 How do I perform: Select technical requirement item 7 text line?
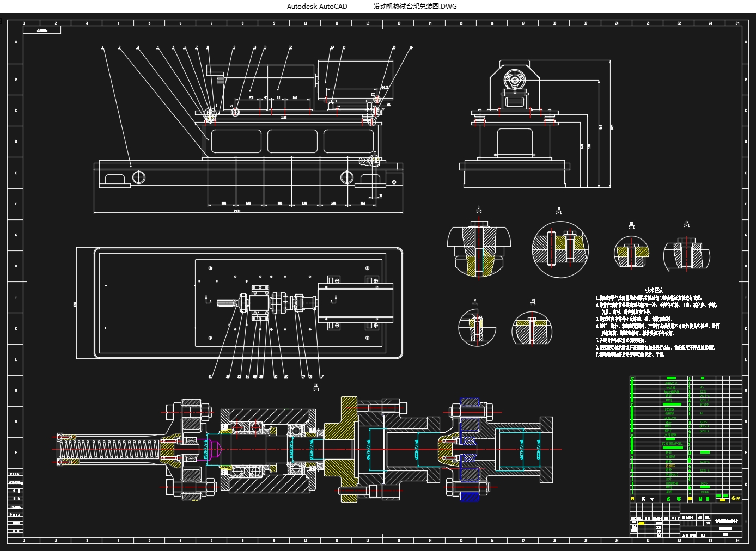point(630,354)
